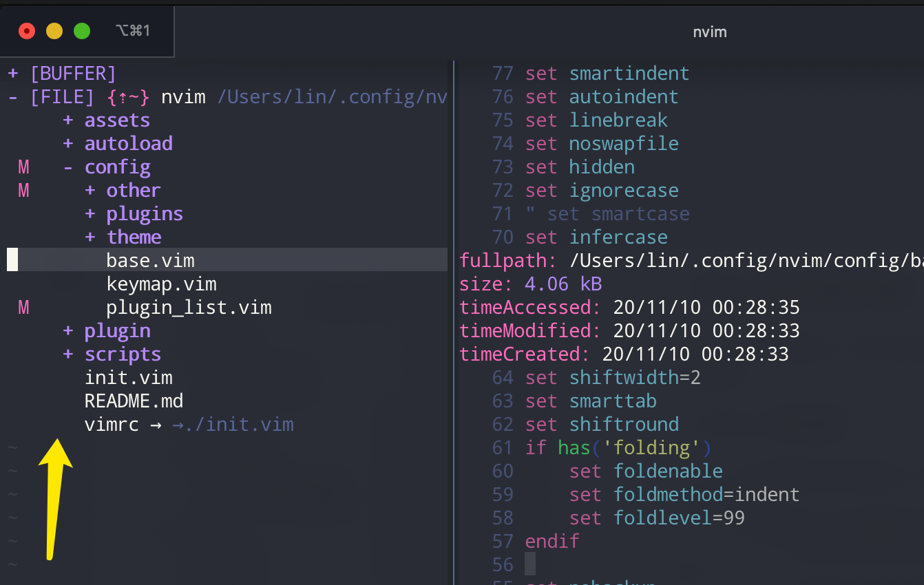
Task: Select base.vim in the file explorer
Action: pos(150,260)
